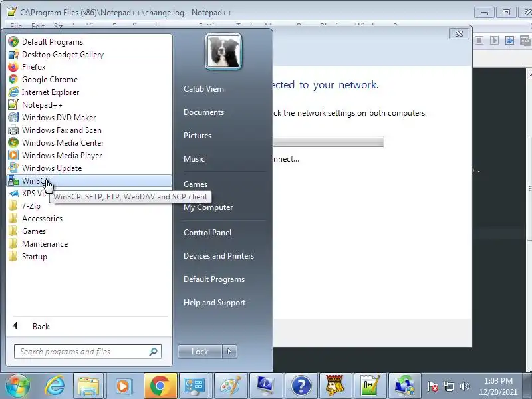Open Control Panel
Screen dimensions: 532x399
[x=207, y=233]
